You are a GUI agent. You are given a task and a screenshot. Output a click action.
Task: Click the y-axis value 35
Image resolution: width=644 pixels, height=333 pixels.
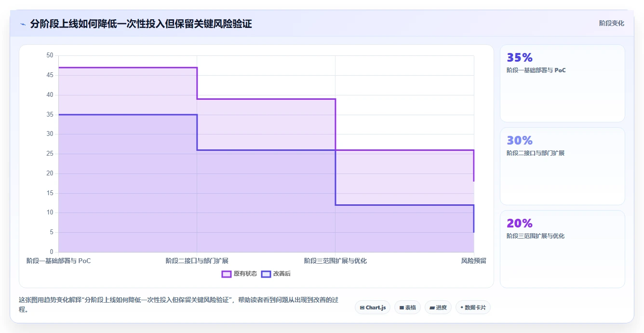[50, 115]
